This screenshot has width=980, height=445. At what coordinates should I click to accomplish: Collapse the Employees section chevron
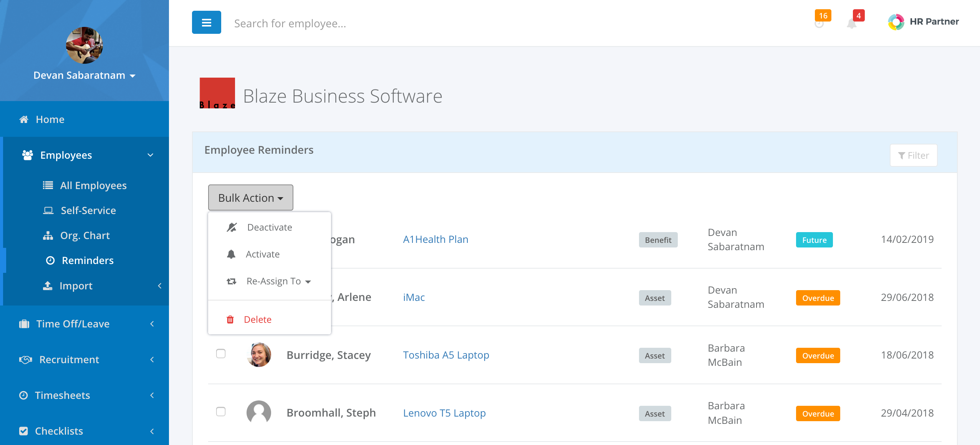click(x=151, y=155)
